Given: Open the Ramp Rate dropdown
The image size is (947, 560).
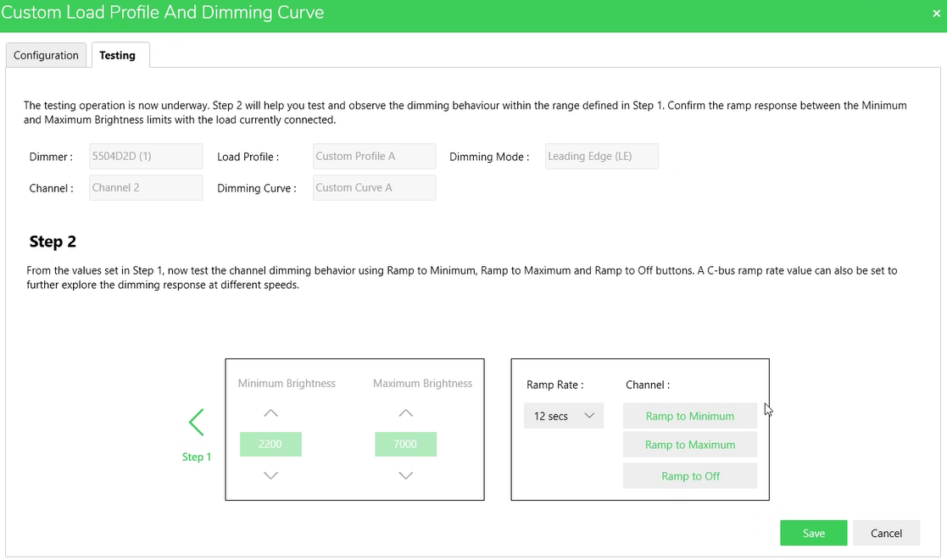Looking at the screenshot, I should click(x=564, y=416).
